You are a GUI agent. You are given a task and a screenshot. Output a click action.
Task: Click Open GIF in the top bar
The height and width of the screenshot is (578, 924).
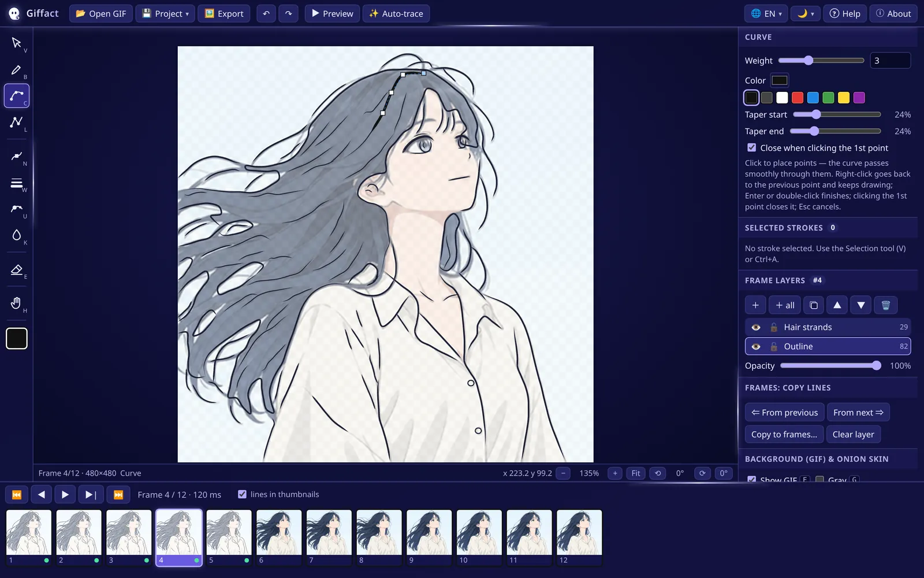click(x=101, y=13)
